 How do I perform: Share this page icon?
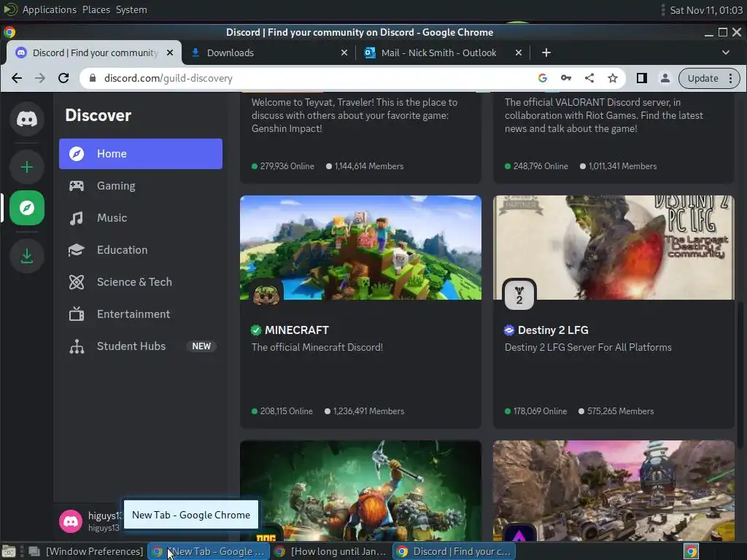(x=589, y=78)
